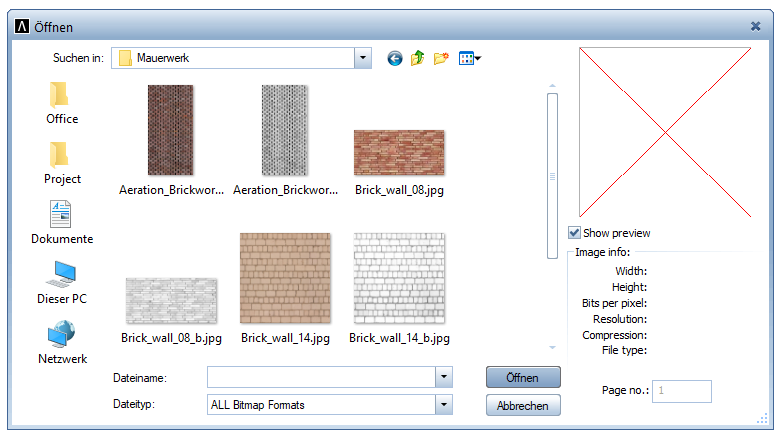Open the Office folder shortcut
The image size is (781, 440).
tap(62, 103)
